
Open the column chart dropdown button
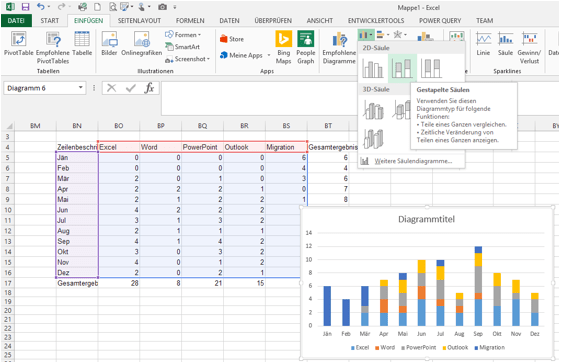(x=366, y=35)
